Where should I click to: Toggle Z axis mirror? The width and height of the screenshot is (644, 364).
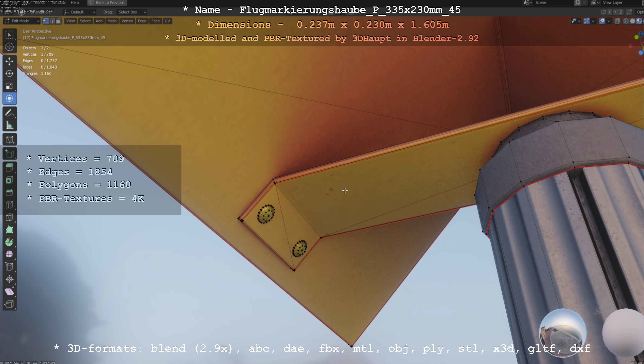621,12
